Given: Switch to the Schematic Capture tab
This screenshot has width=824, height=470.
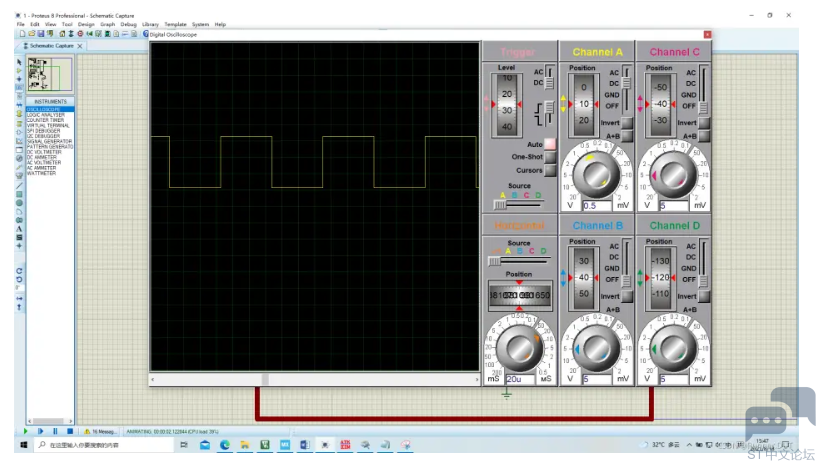Looking at the screenshot, I should tap(52, 46).
